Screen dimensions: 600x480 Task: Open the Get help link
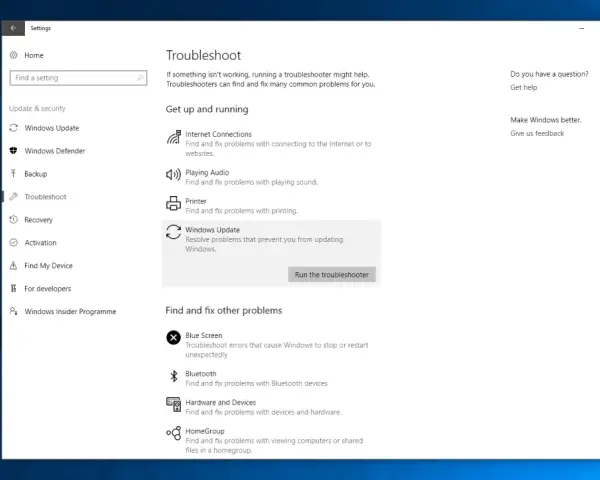[523, 87]
